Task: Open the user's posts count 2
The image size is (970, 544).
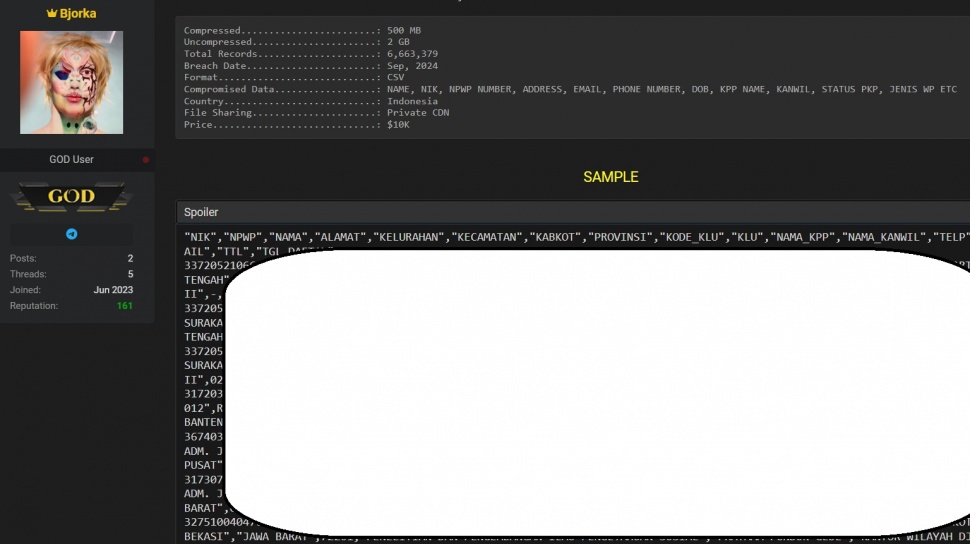Action: [130, 258]
